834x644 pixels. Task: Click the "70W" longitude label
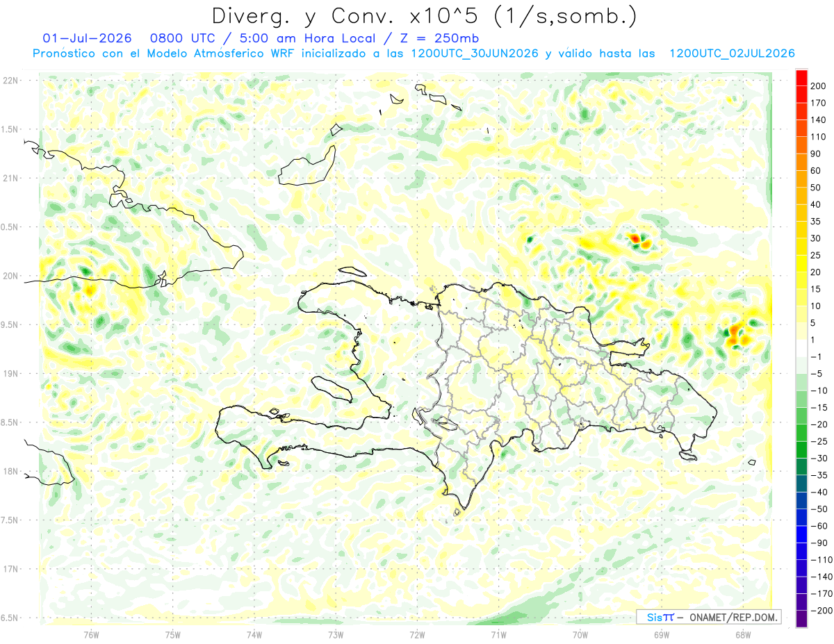[580, 635]
